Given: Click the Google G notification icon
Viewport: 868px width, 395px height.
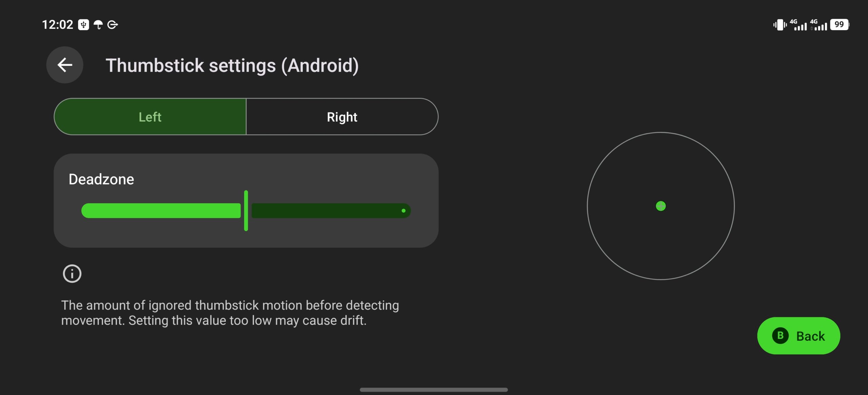Looking at the screenshot, I should click(113, 25).
